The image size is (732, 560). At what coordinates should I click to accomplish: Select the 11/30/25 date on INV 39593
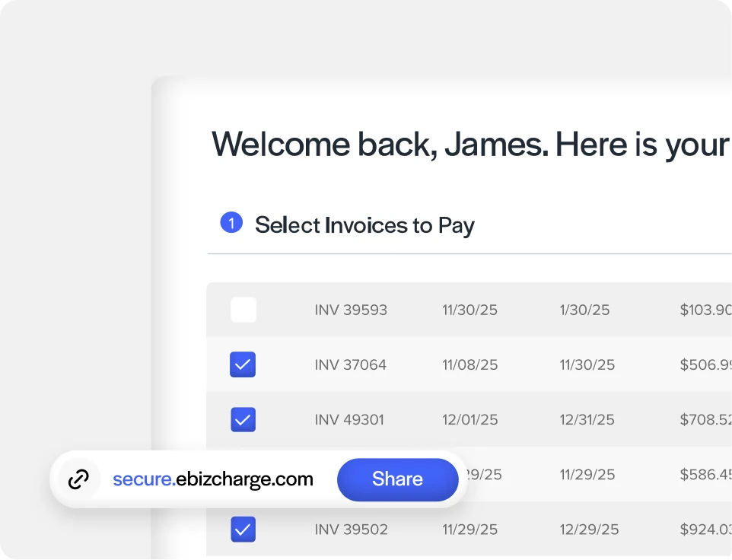[469, 310]
